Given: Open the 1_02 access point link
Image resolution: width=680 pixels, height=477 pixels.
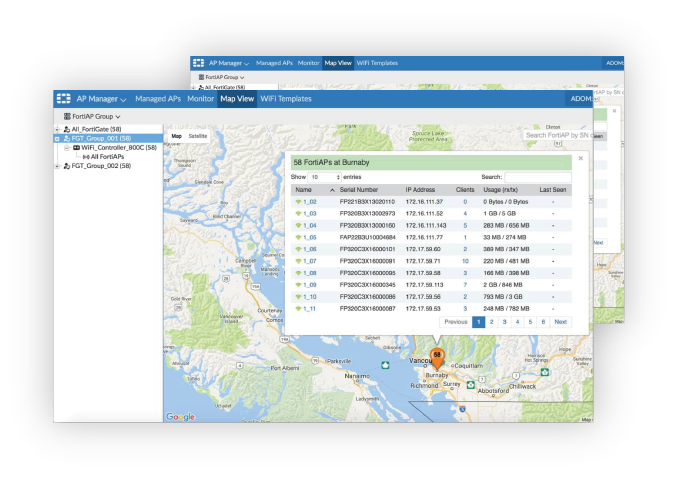Looking at the screenshot, I should pyautogui.click(x=310, y=202).
